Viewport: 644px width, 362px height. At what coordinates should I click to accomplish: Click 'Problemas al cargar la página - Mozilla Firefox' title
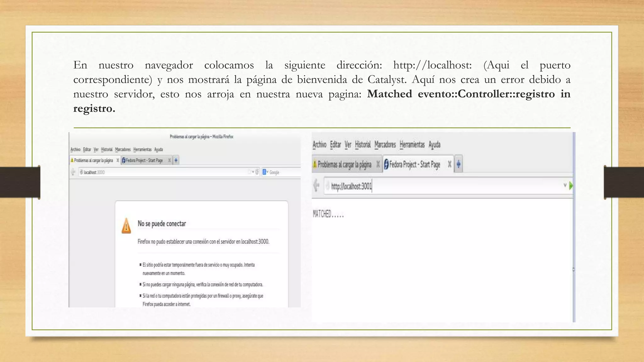pyautogui.click(x=202, y=137)
